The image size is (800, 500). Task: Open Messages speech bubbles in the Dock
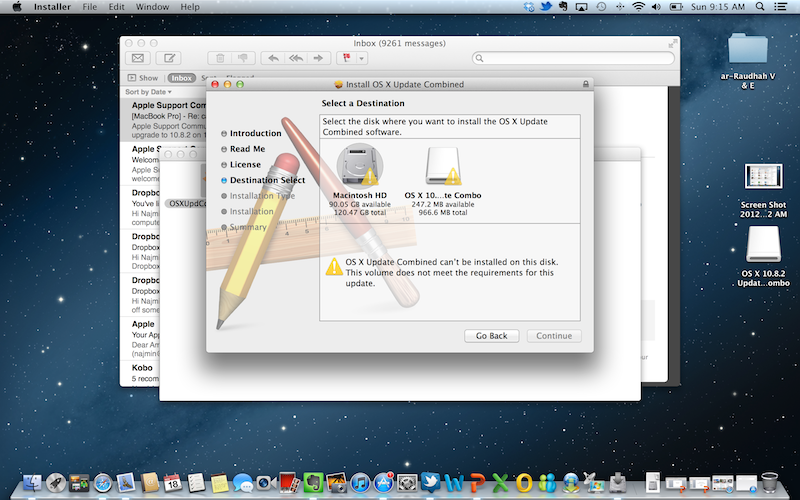243,482
